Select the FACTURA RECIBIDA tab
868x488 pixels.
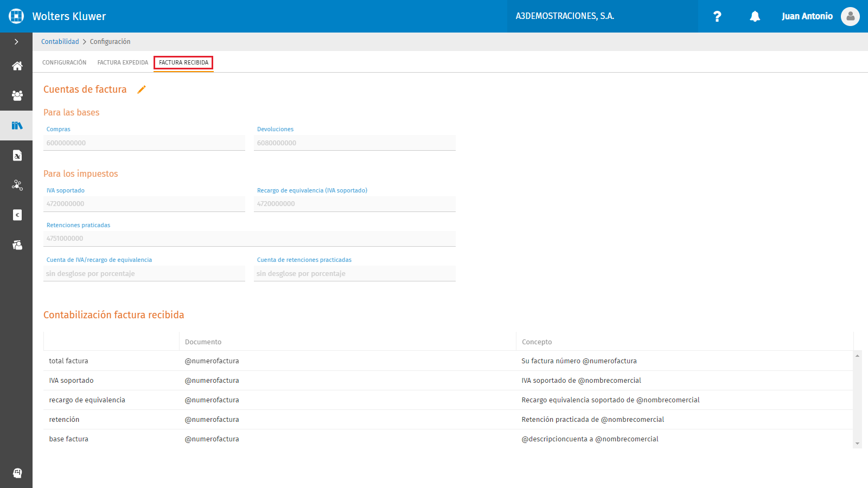tap(183, 62)
